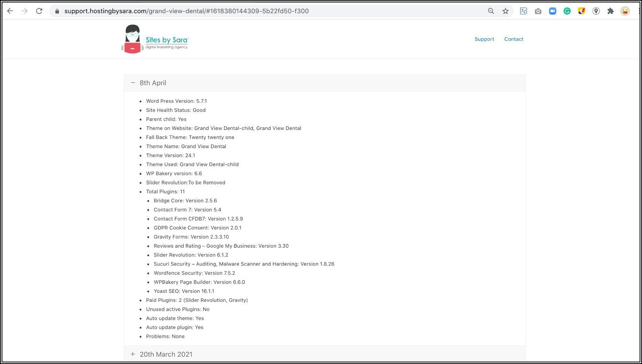Click 'Theme Name: Grand View Dental' line
642x364 pixels.
[x=186, y=147]
